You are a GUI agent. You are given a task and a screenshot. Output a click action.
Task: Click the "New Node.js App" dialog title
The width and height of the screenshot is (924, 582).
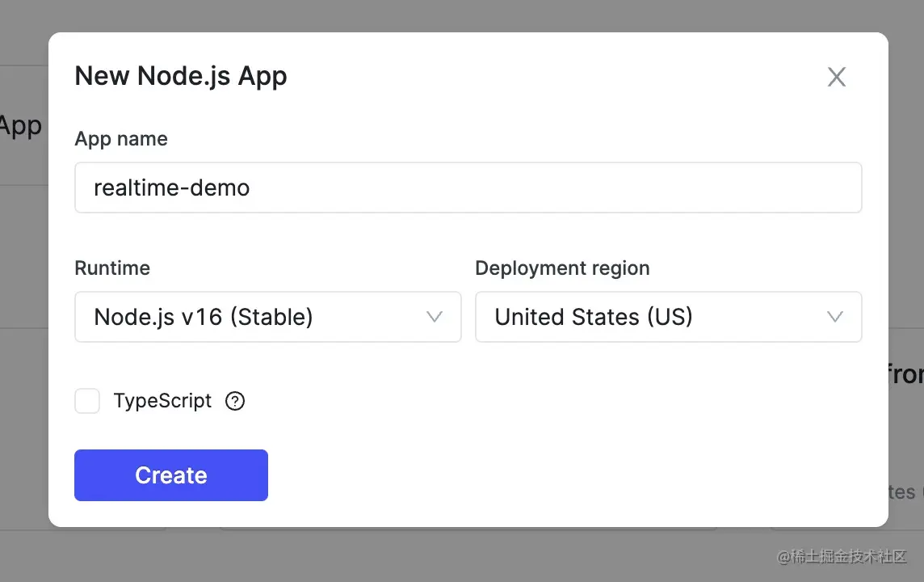click(181, 76)
